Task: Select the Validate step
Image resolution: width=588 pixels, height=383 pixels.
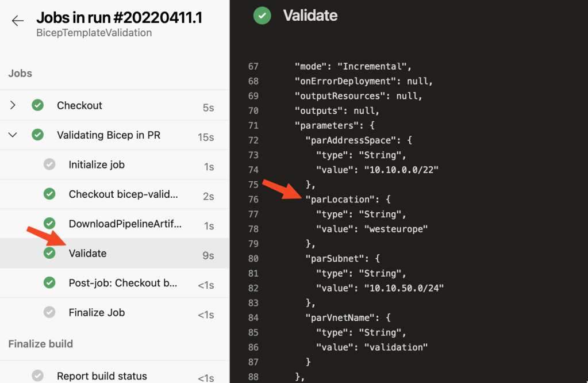Action: coord(87,253)
